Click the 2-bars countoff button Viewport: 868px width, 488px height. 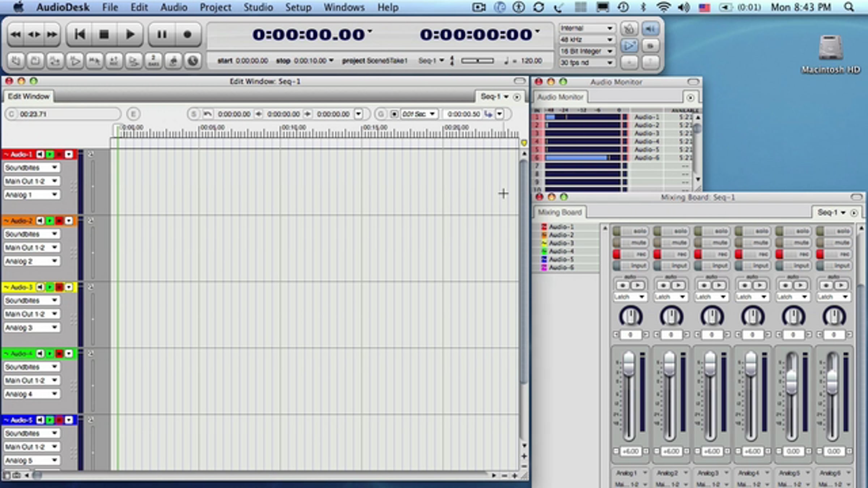coord(153,61)
